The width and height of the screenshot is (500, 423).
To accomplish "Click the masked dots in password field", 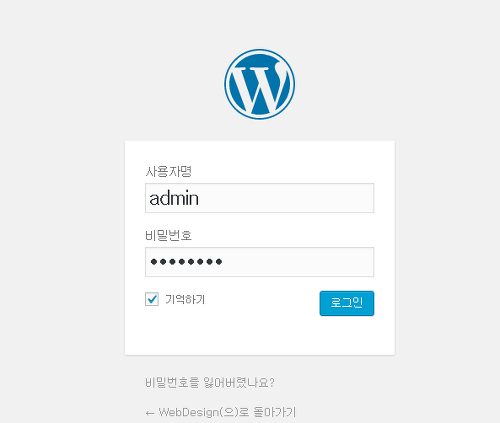I will point(186,262).
